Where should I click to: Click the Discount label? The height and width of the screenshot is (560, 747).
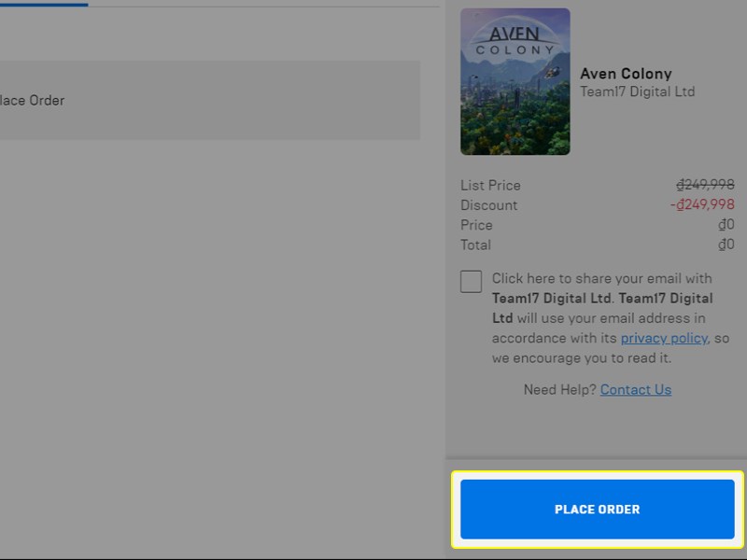pyautogui.click(x=488, y=205)
